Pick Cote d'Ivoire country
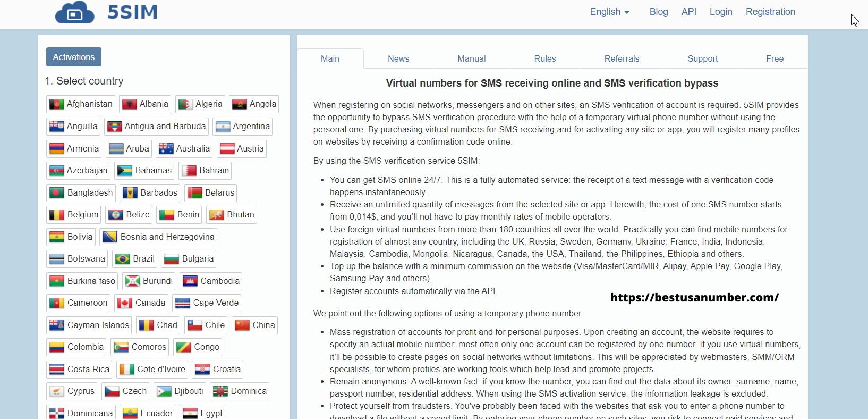Screen dimensions: 868x419 (152, 370)
